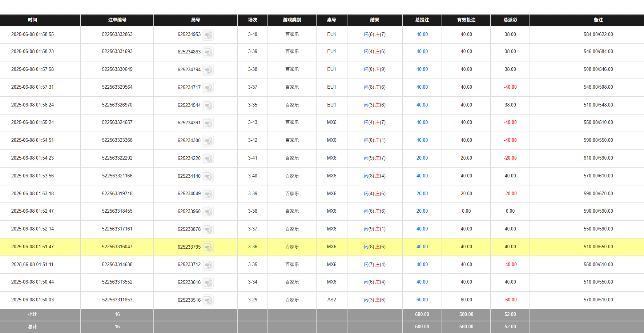The width and height of the screenshot is (644, 333).
Task: Click the 备注 column header
Action: [598, 20]
